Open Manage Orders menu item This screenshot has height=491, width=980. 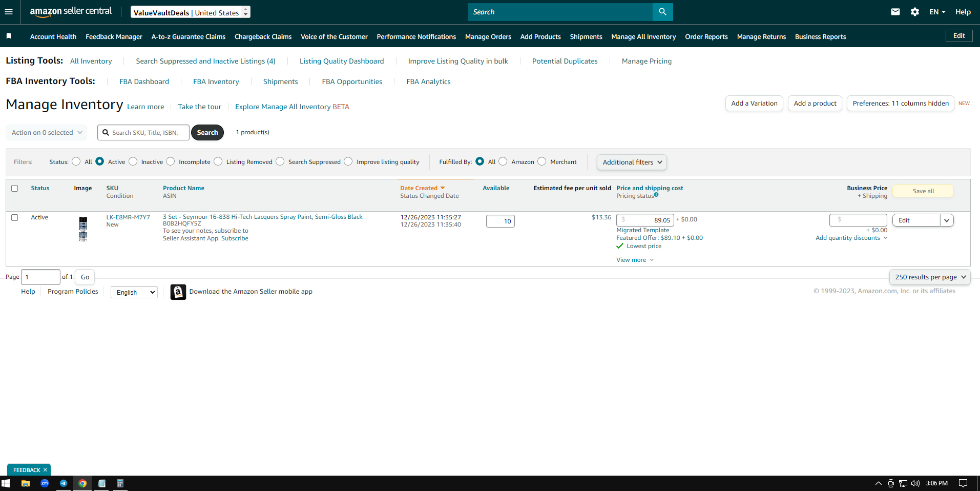point(488,36)
